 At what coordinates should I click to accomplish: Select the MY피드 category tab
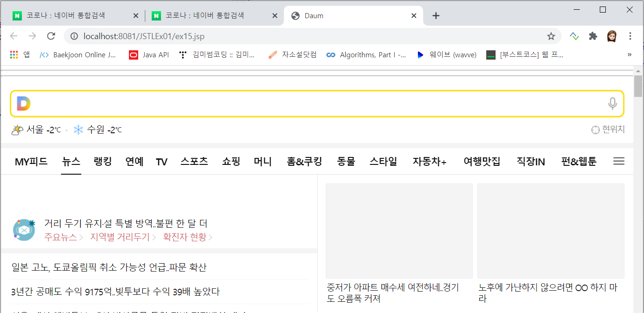[31, 162]
